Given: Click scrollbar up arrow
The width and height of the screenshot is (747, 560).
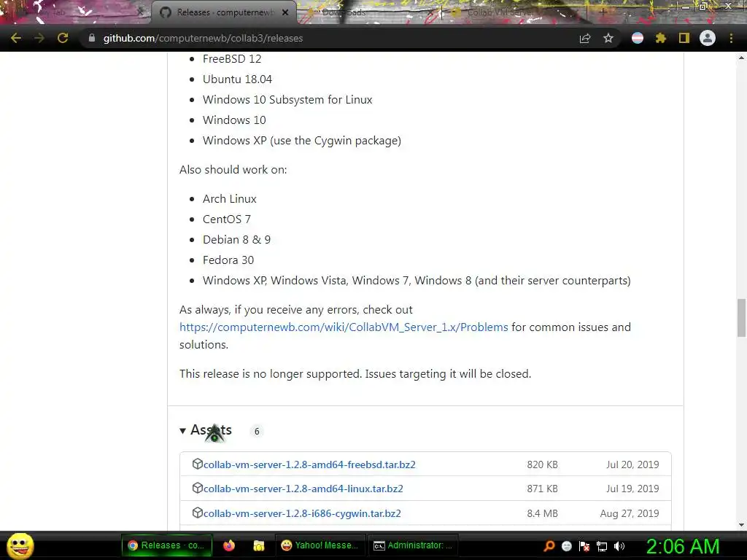Looking at the screenshot, I should (741, 58).
